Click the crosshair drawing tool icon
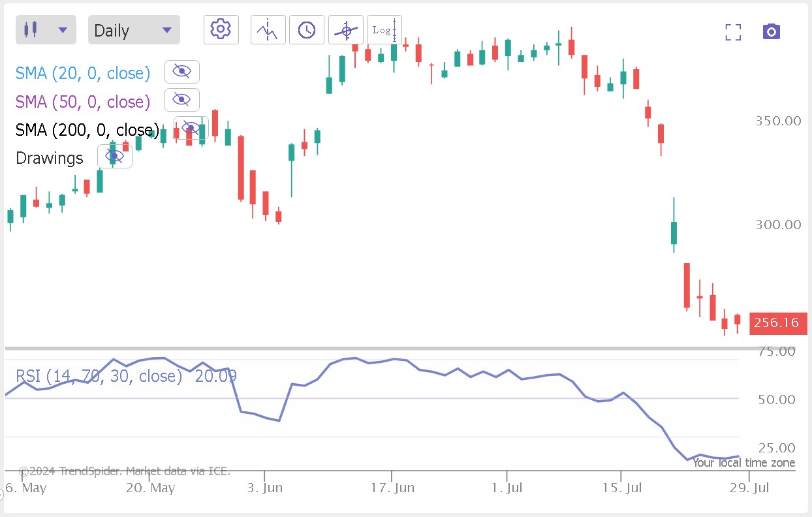The image size is (812, 517). (x=345, y=29)
